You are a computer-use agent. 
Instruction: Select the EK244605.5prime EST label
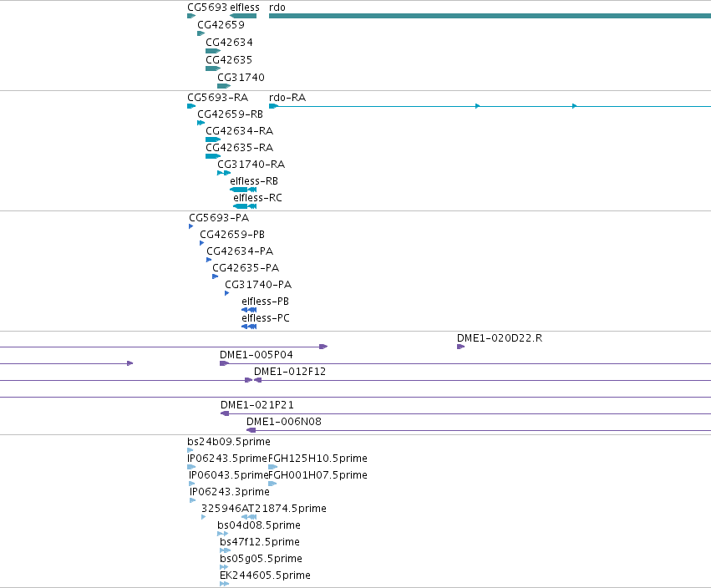265,575
